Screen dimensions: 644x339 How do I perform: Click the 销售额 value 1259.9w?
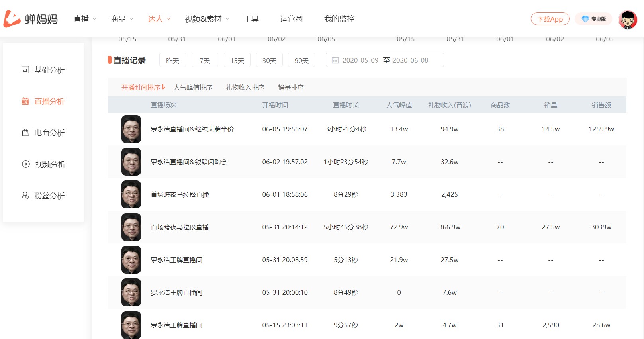click(601, 129)
